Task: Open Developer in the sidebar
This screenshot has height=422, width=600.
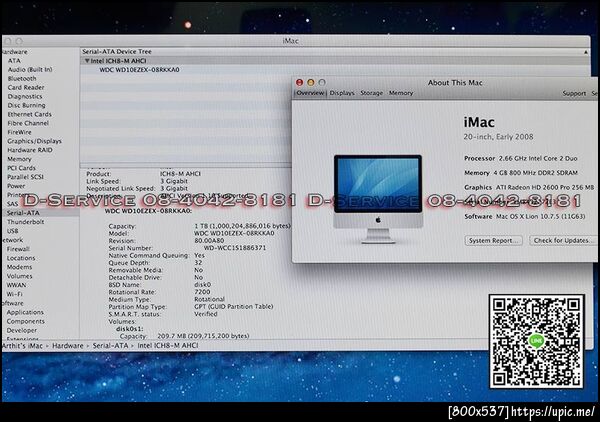Action: tap(21, 330)
